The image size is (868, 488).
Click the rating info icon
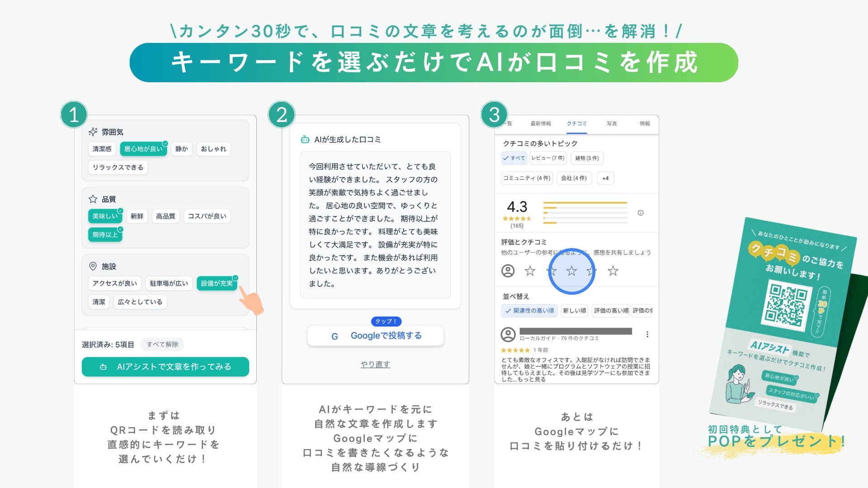(641, 213)
